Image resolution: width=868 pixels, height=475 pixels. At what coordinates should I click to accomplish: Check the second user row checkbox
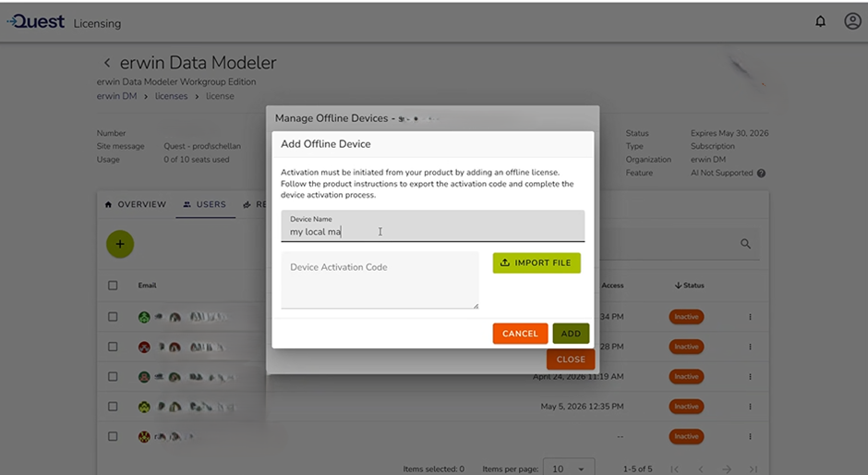click(113, 347)
